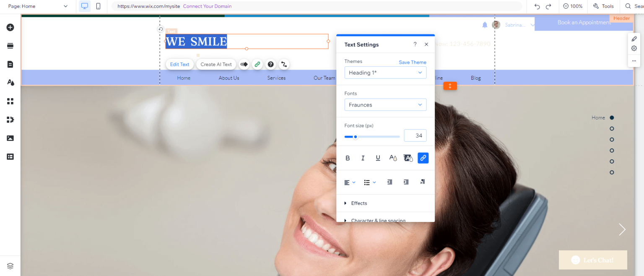Viewport: 644px width, 276px height.
Task: Select the Tools menu
Action: point(603,6)
